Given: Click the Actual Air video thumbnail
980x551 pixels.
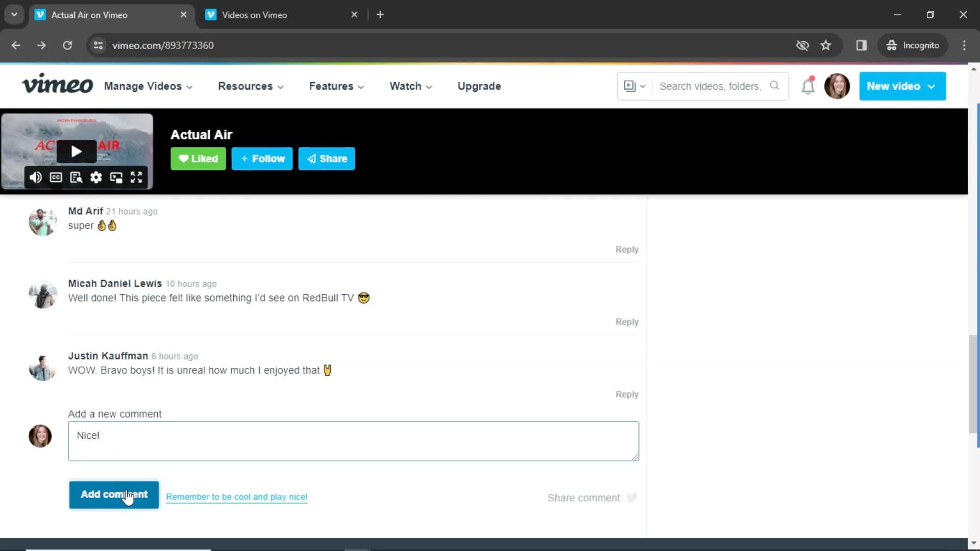Looking at the screenshot, I should tap(76, 152).
